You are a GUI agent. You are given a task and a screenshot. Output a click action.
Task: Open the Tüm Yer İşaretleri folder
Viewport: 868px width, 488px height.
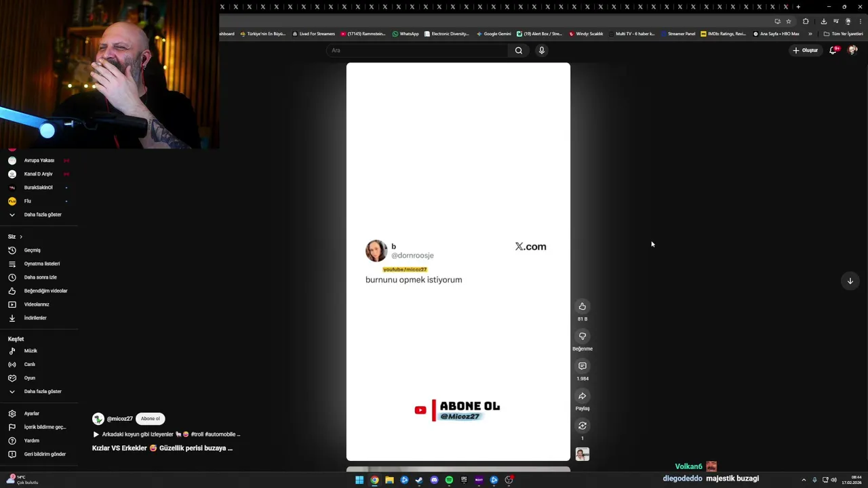[x=844, y=34]
